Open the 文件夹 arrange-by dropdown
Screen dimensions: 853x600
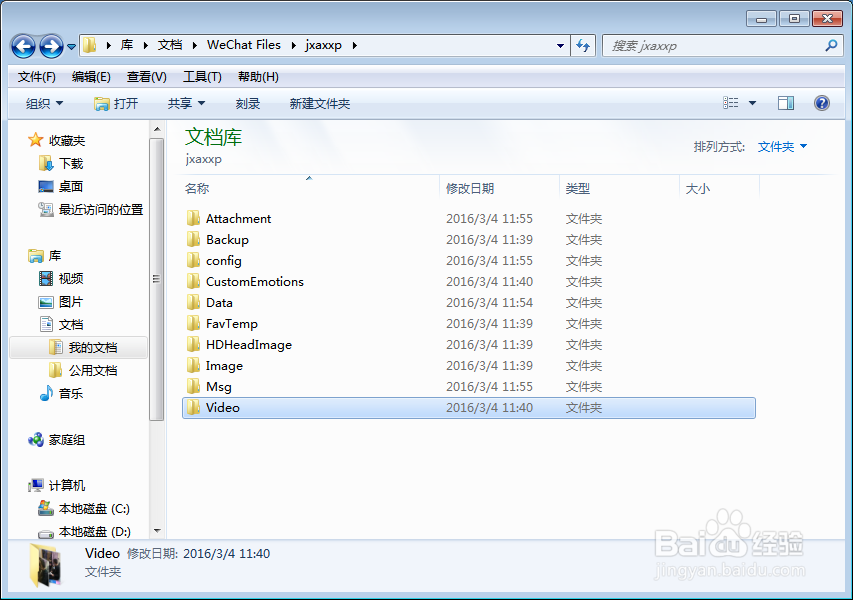click(782, 146)
